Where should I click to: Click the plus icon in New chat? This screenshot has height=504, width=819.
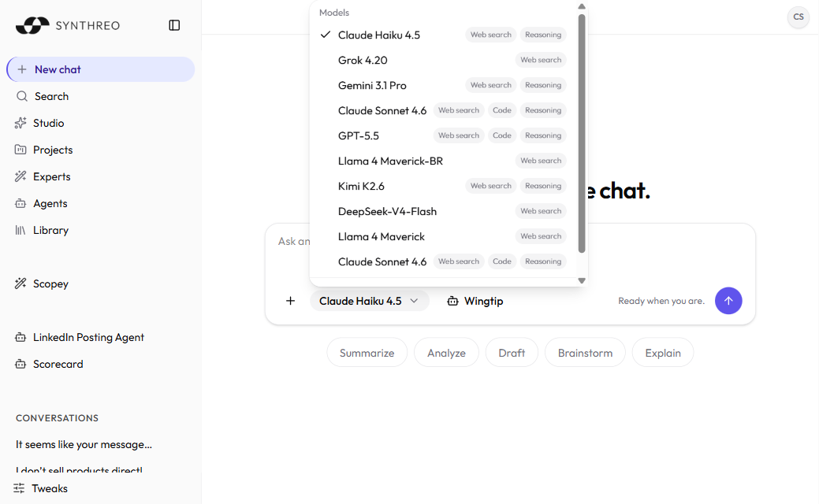(22, 69)
